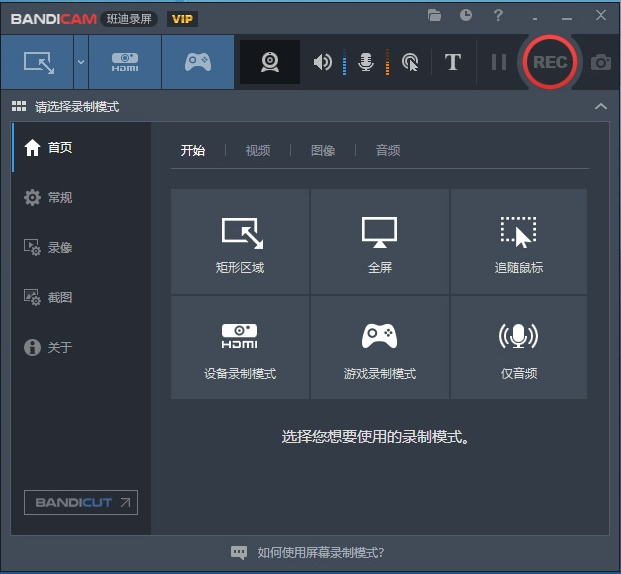The height and width of the screenshot is (574, 621).
Task: Toggle mouse click effect icon
Action: (410, 62)
